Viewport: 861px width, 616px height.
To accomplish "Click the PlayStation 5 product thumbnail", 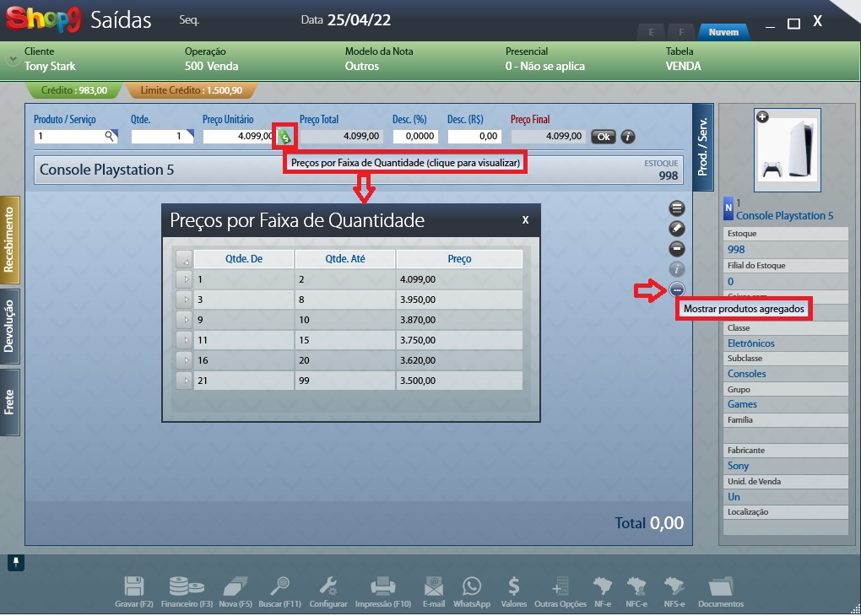I will [x=788, y=150].
